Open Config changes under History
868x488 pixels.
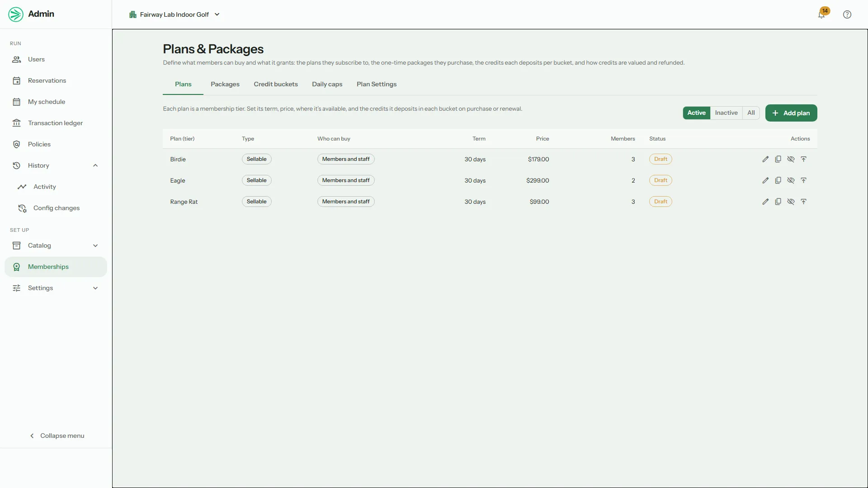[56, 208]
